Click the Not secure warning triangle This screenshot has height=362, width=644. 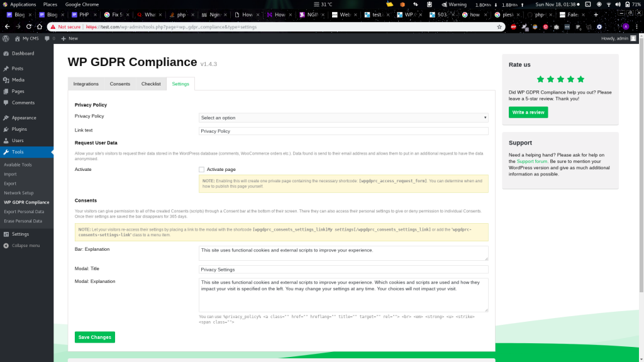[53, 27]
